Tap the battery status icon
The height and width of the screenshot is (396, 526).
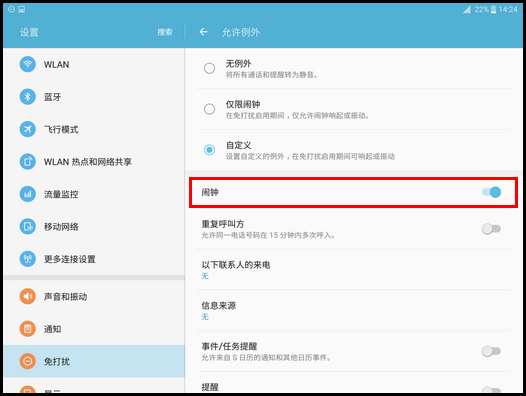[x=493, y=9]
